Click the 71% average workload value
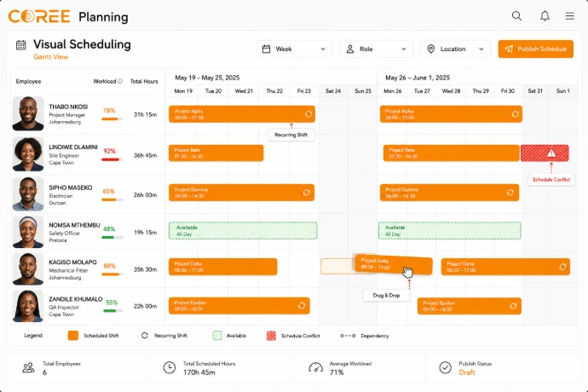The image size is (588, 392). coord(337,372)
